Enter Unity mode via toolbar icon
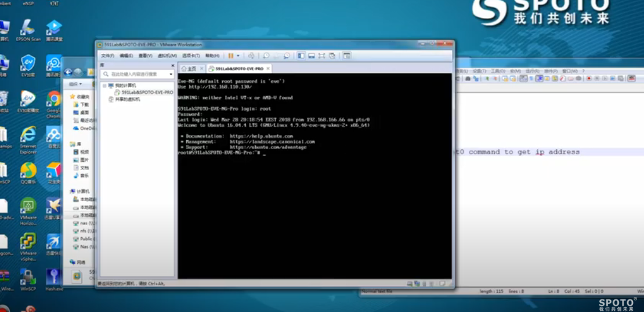The height and width of the screenshot is (312, 644). coord(332,56)
